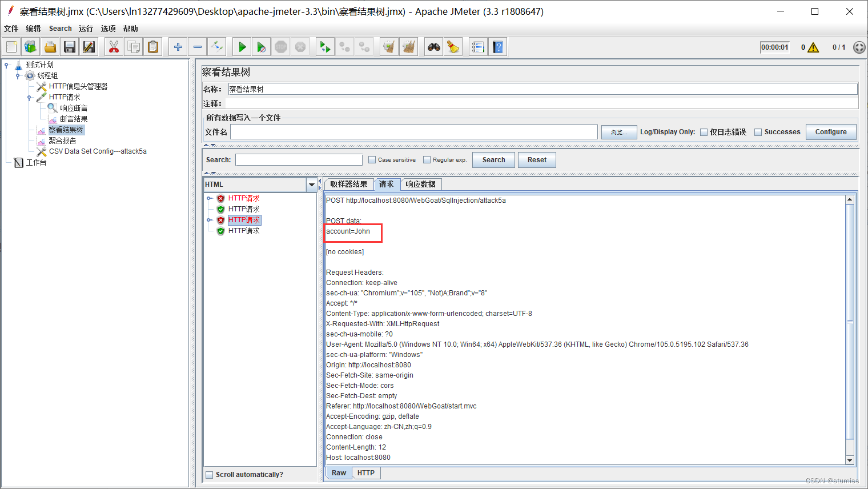The image size is (868, 489).
Task: Click the Open file folder icon
Action: point(50,47)
